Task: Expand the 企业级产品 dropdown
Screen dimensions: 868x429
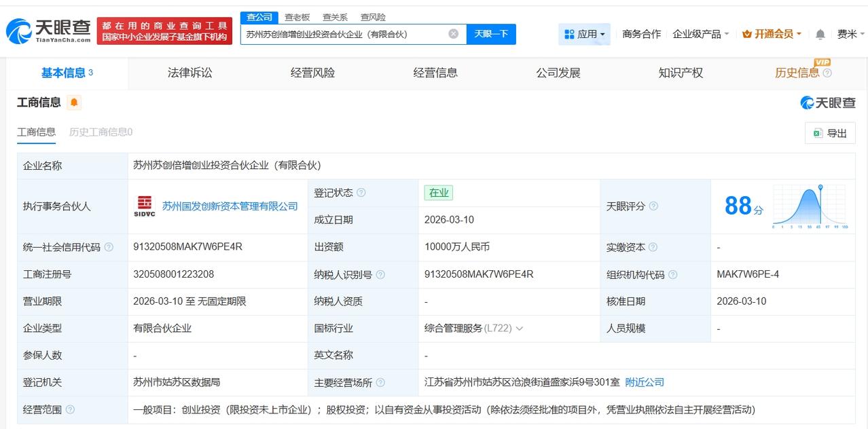Action: point(700,34)
